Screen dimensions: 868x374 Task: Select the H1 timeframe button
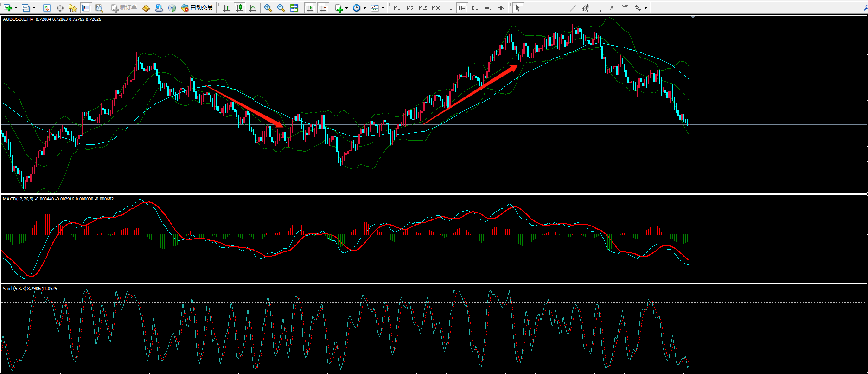(x=448, y=8)
